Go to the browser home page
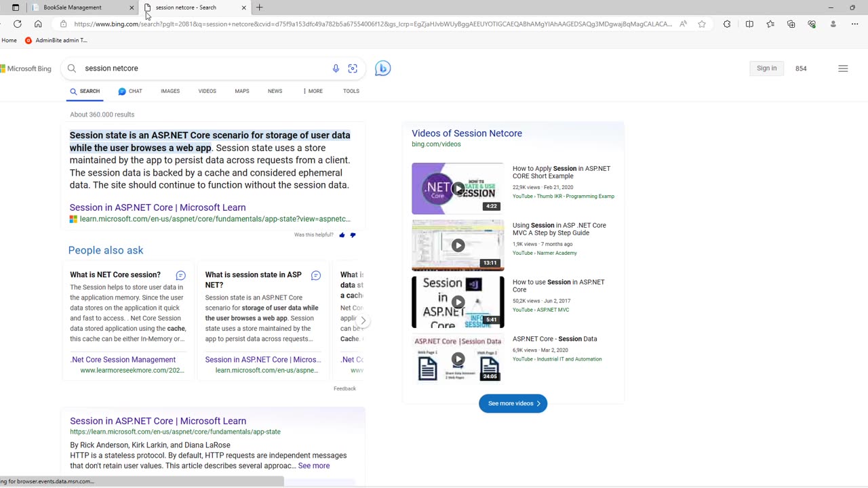This screenshot has height=488, width=868. point(38,24)
